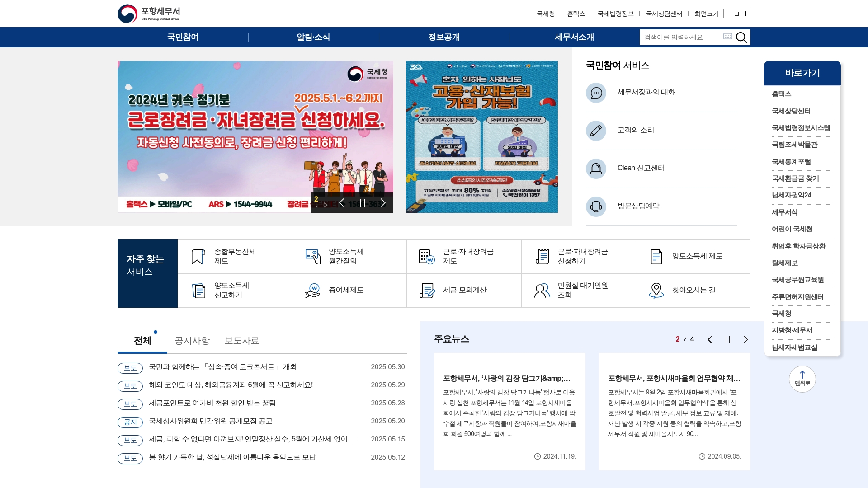Click the Pohang District Office logo
Screen dimensions: 868x488
pos(149,14)
